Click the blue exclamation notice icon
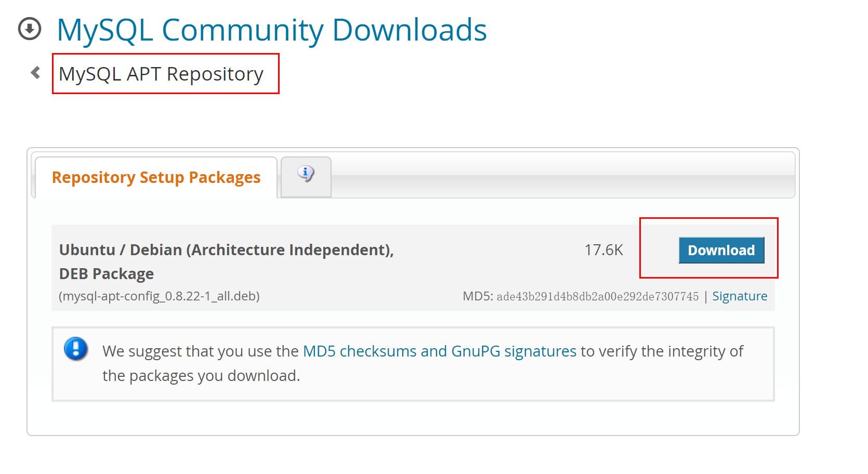 (76, 349)
